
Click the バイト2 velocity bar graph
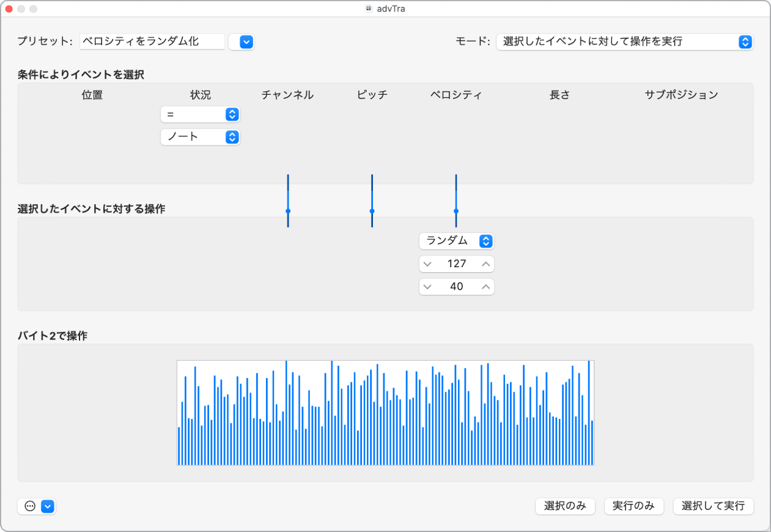click(385, 413)
